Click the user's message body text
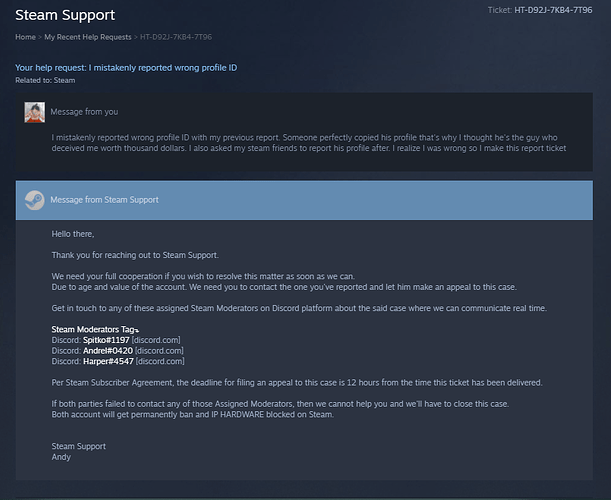This screenshot has height=500, width=611. point(309,143)
